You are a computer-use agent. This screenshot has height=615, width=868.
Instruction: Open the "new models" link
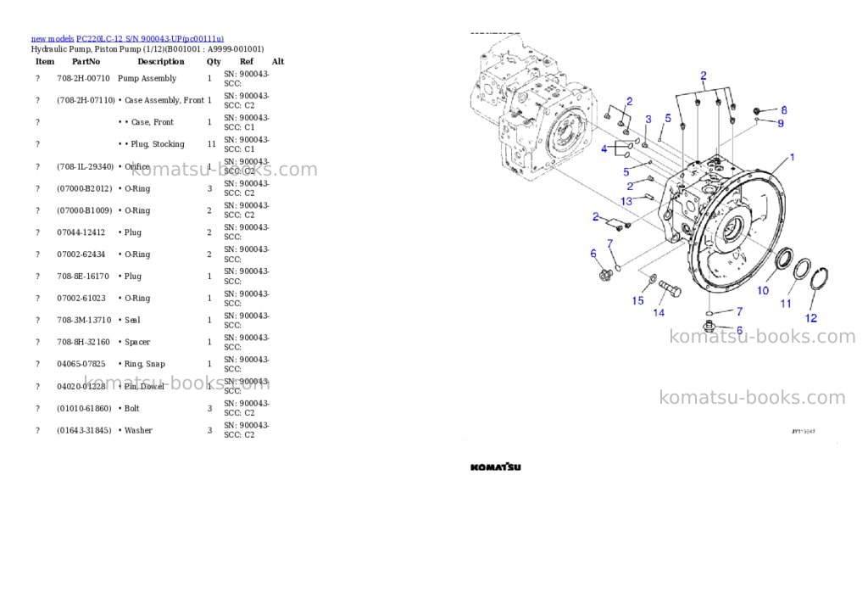(x=52, y=39)
